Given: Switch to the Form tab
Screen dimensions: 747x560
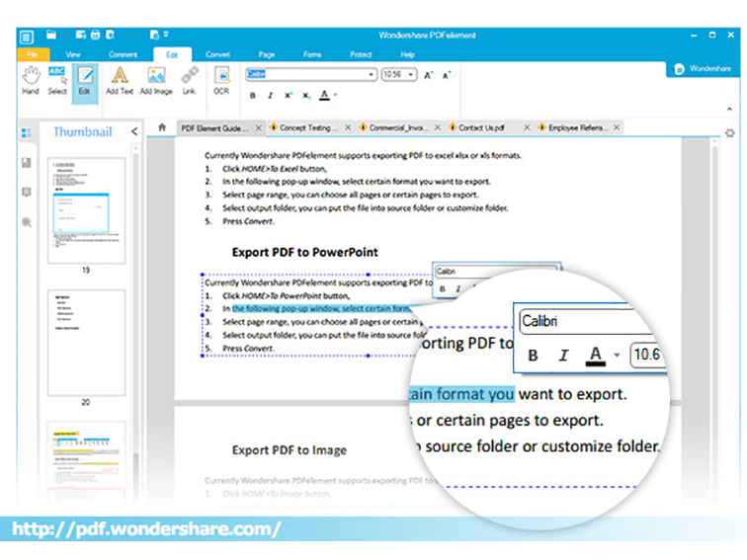Looking at the screenshot, I should 312,54.
